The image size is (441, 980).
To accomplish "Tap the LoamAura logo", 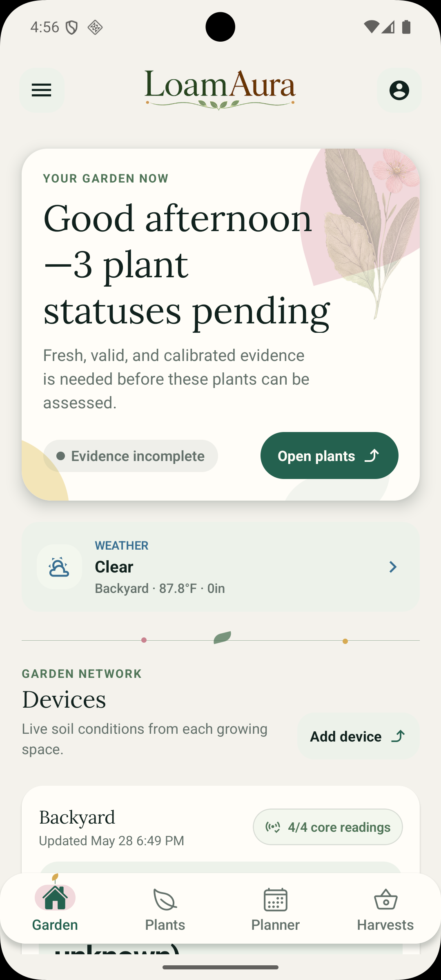I will click(220, 90).
